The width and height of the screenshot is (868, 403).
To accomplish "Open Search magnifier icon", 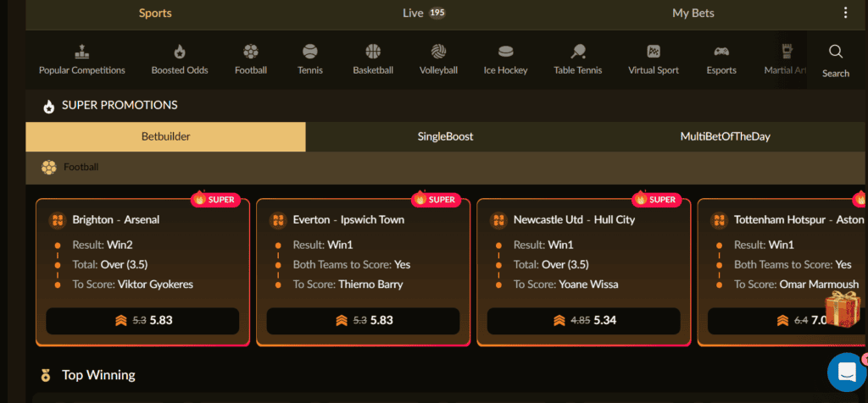I will (x=835, y=52).
